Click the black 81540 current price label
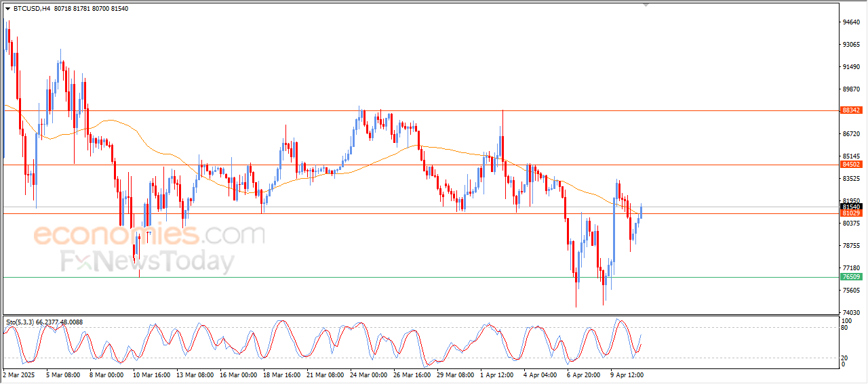Viewport: 868px width, 384px height. click(851, 207)
